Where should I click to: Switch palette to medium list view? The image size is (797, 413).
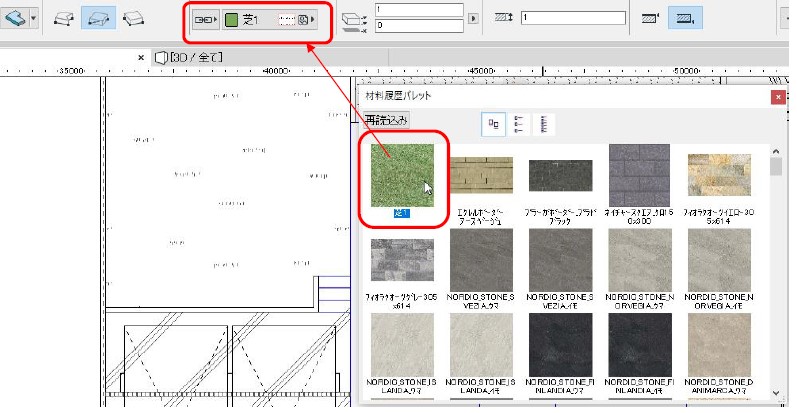pyautogui.click(x=519, y=123)
